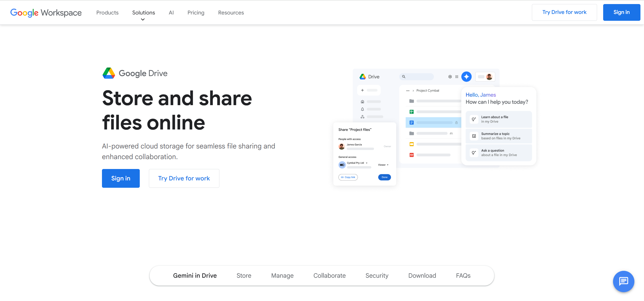644x301 pixels.
Task: Click the Home icon in the mockup sidebar
Action: pos(362,102)
